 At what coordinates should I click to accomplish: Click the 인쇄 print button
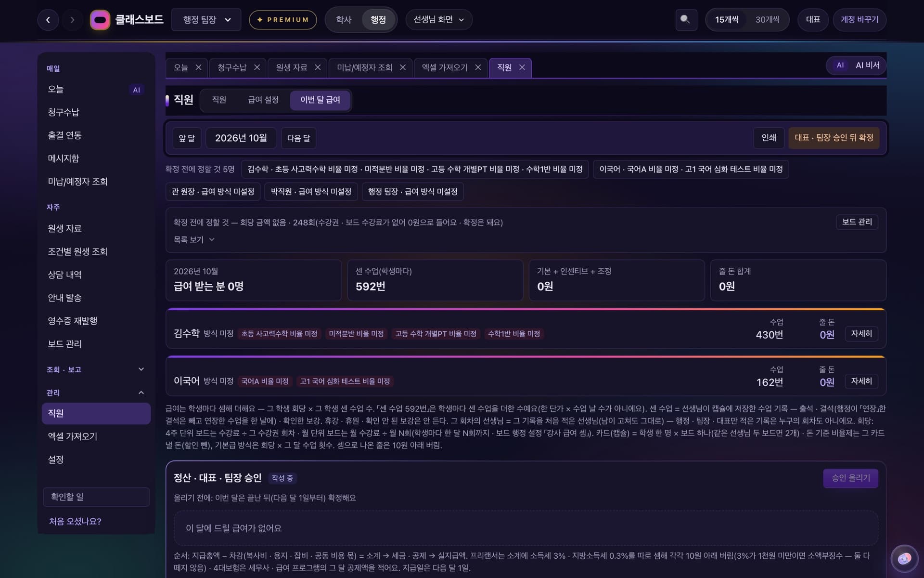pyautogui.click(x=769, y=138)
